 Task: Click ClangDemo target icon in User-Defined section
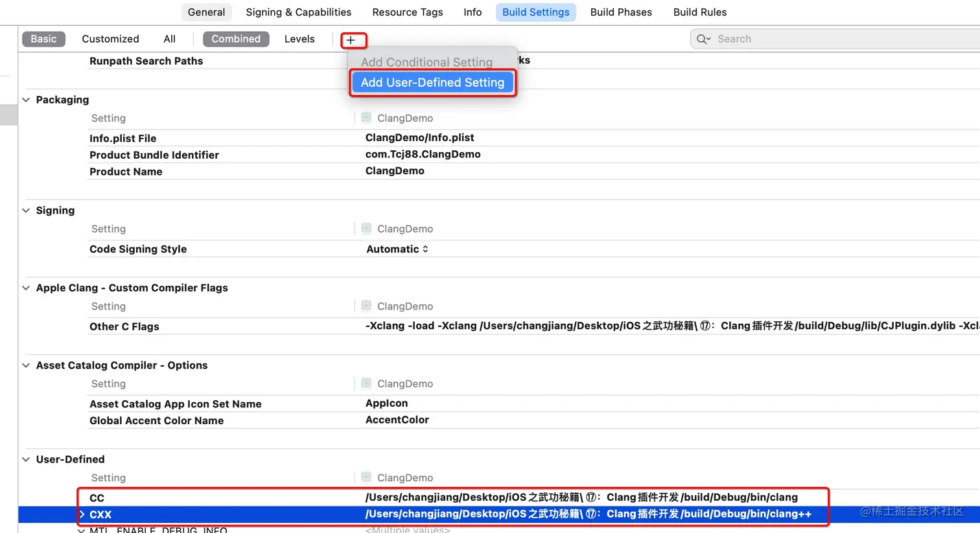tap(366, 477)
